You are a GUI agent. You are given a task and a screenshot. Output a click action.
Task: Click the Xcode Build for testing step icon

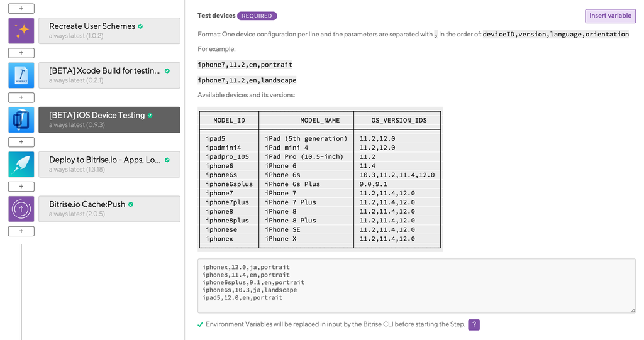[x=21, y=75]
